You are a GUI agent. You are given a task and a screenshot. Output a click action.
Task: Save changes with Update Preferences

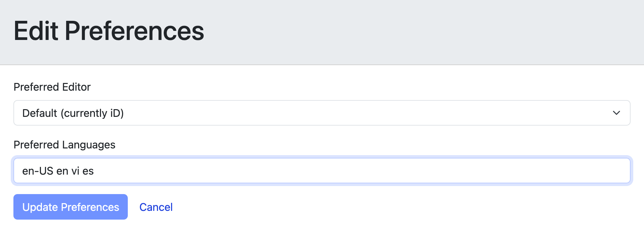pyautogui.click(x=70, y=207)
